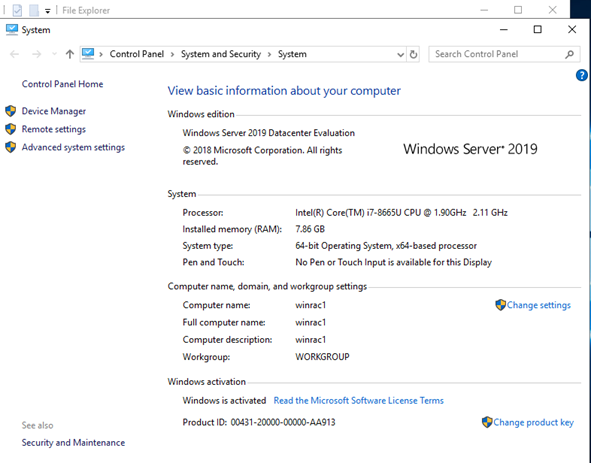591x463 pixels.
Task: Open Security and Maintenance link
Action: coord(73,443)
